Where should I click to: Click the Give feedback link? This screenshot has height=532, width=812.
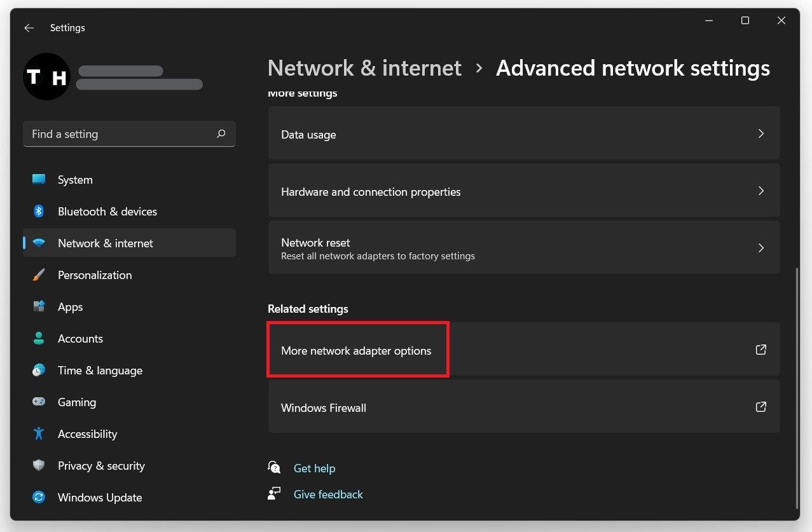click(x=328, y=494)
